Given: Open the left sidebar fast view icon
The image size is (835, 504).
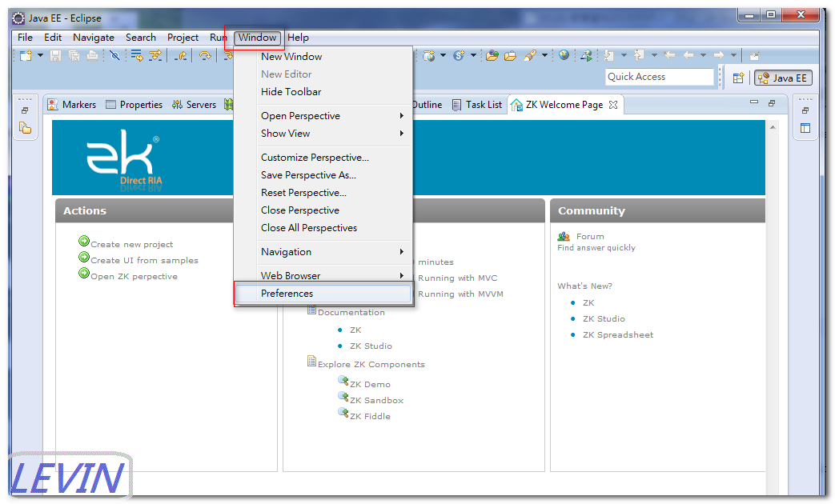Looking at the screenshot, I should [x=25, y=128].
